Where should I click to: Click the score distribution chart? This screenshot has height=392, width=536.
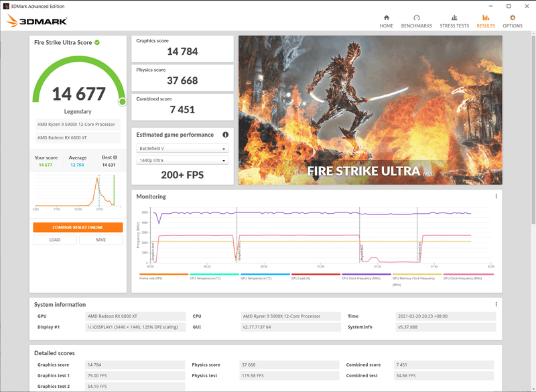coord(78,192)
